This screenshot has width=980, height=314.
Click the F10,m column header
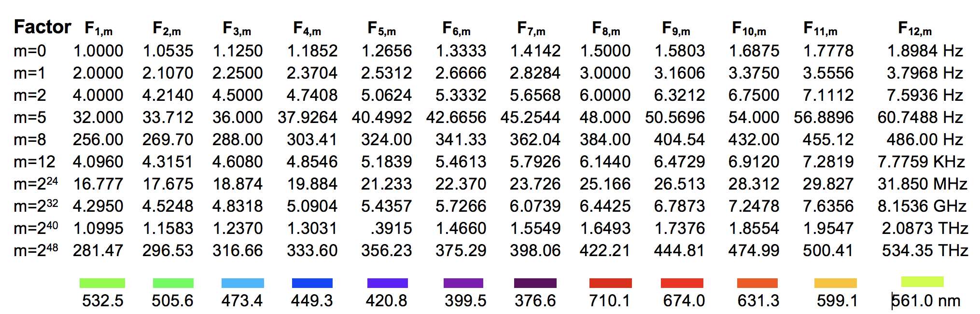(749, 28)
